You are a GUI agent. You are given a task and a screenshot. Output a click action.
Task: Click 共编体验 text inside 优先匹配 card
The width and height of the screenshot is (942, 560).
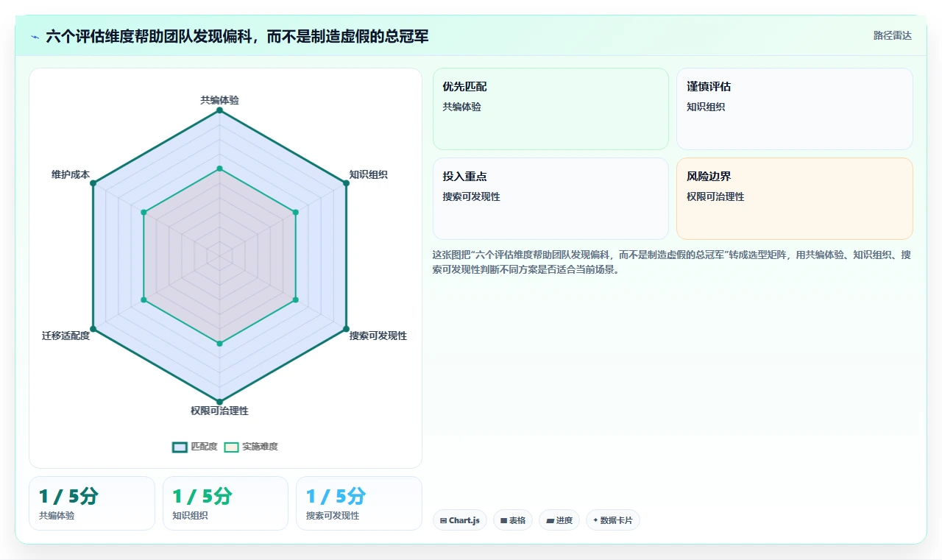click(x=461, y=107)
